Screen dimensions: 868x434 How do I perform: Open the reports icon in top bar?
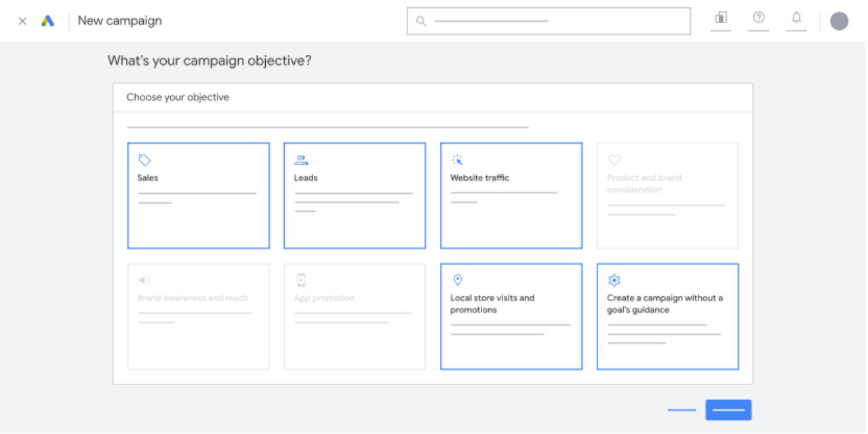(x=721, y=20)
